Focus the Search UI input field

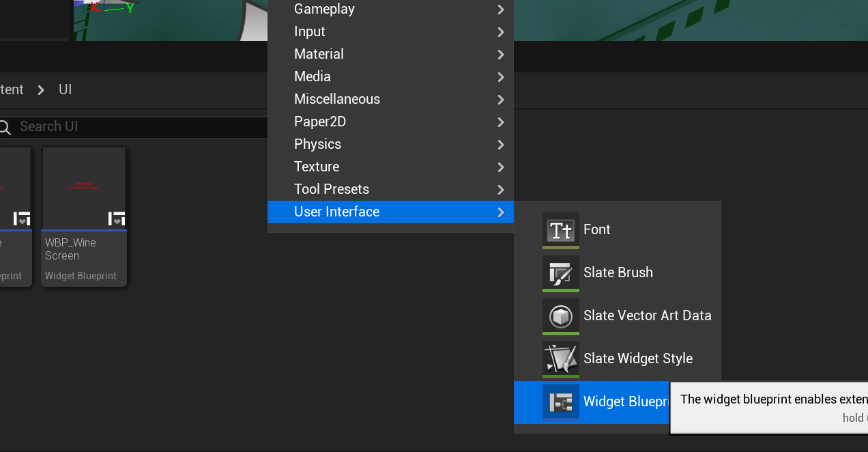click(134, 127)
